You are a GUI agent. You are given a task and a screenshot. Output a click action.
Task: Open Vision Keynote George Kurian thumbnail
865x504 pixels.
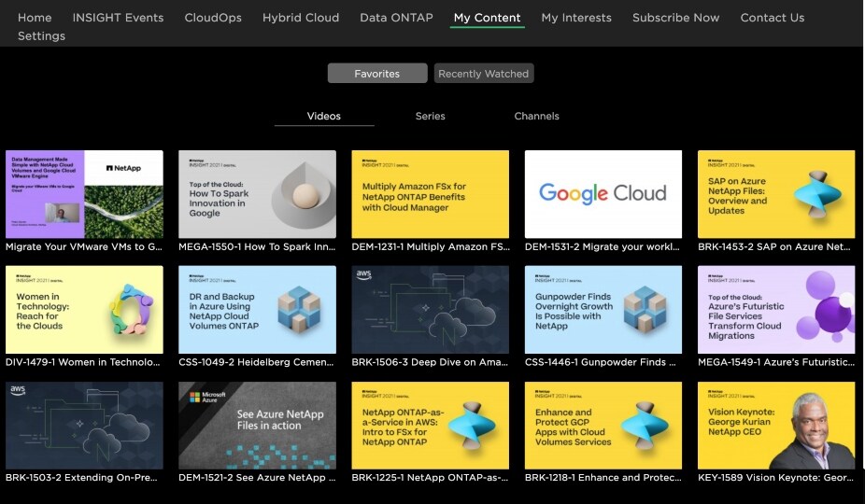click(775, 425)
